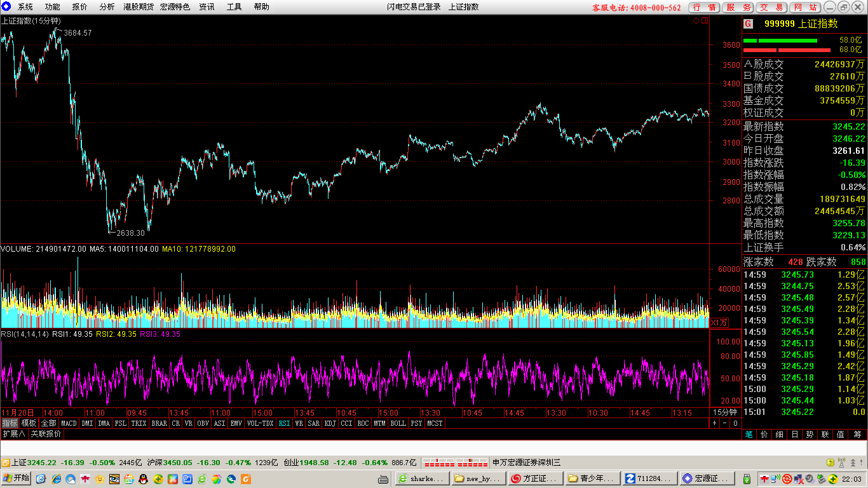Click the 0 reset button beside minus

coord(735,423)
